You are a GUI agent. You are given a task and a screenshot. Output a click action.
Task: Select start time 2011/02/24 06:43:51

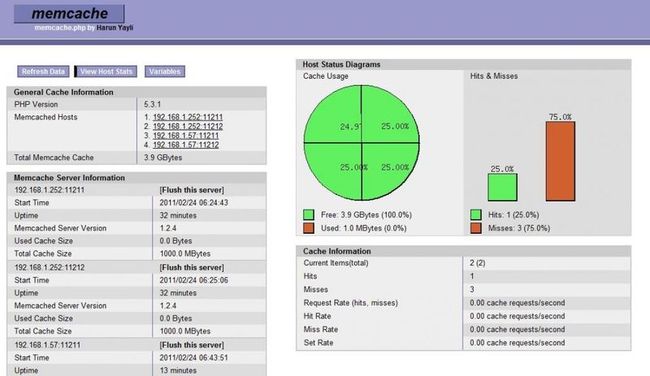(x=194, y=358)
